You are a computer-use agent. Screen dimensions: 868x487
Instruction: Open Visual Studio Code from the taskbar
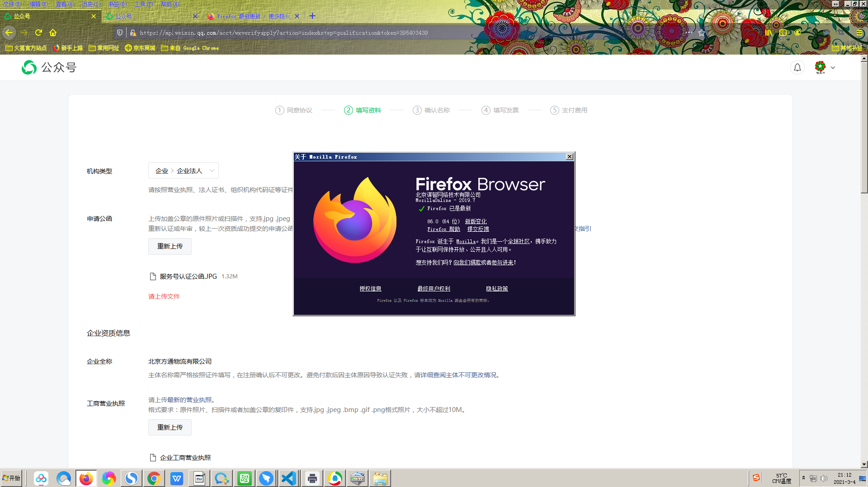[289, 478]
